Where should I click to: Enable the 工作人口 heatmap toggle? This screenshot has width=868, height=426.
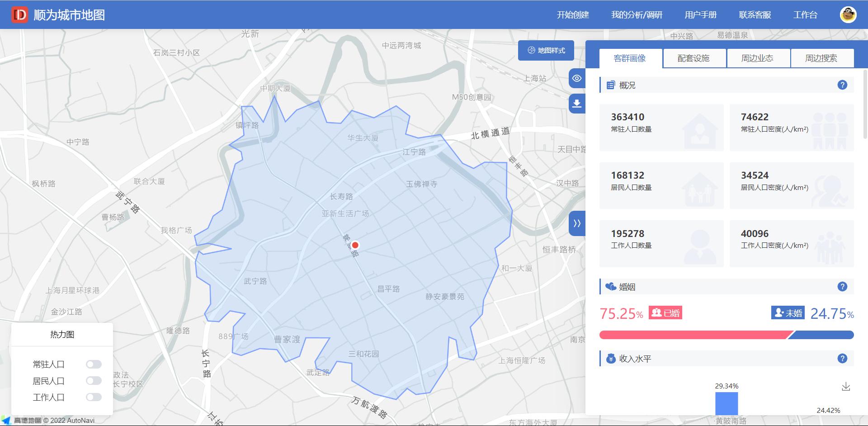point(94,397)
